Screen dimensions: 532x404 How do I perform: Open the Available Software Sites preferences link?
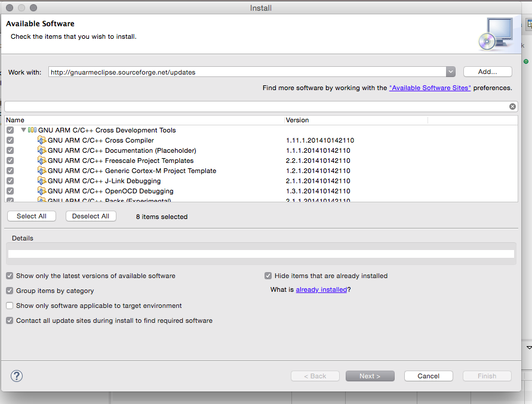pyautogui.click(x=430, y=88)
